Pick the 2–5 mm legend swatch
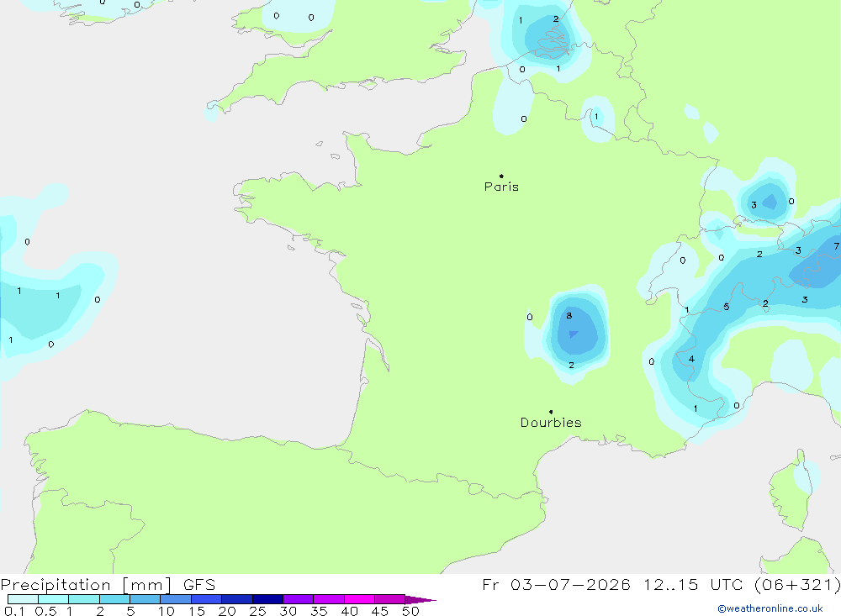841x616 pixels. [x=114, y=599]
